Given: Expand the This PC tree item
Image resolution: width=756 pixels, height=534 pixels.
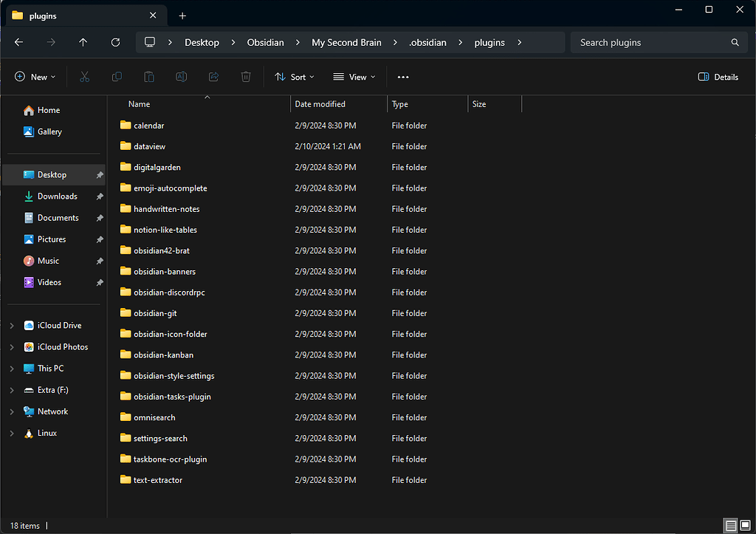Looking at the screenshot, I should click(x=12, y=368).
